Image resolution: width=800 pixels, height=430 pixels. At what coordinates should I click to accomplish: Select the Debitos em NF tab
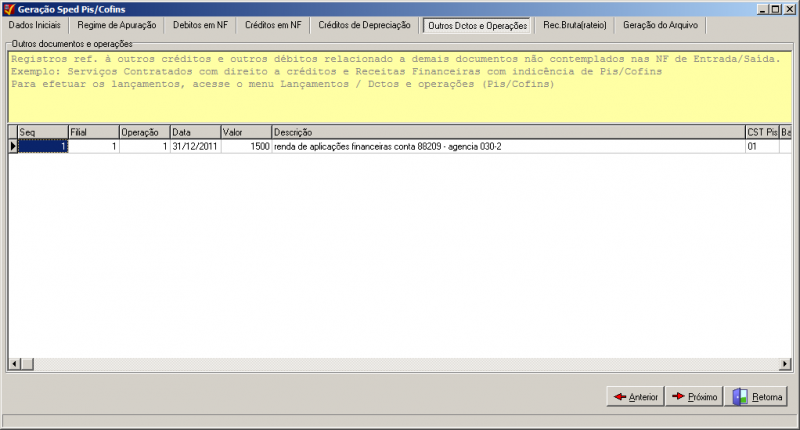point(201,25)
